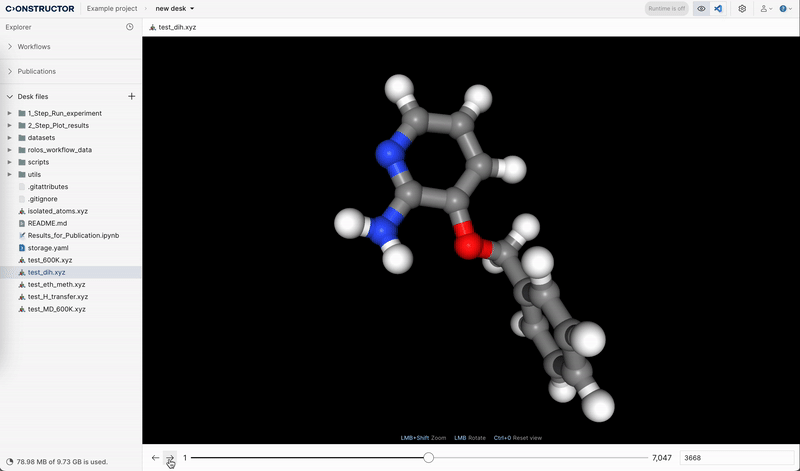This screenshot has width=800, height=471.
Task: Click the history clock icon in Explorer
Action: coord(130,27)
